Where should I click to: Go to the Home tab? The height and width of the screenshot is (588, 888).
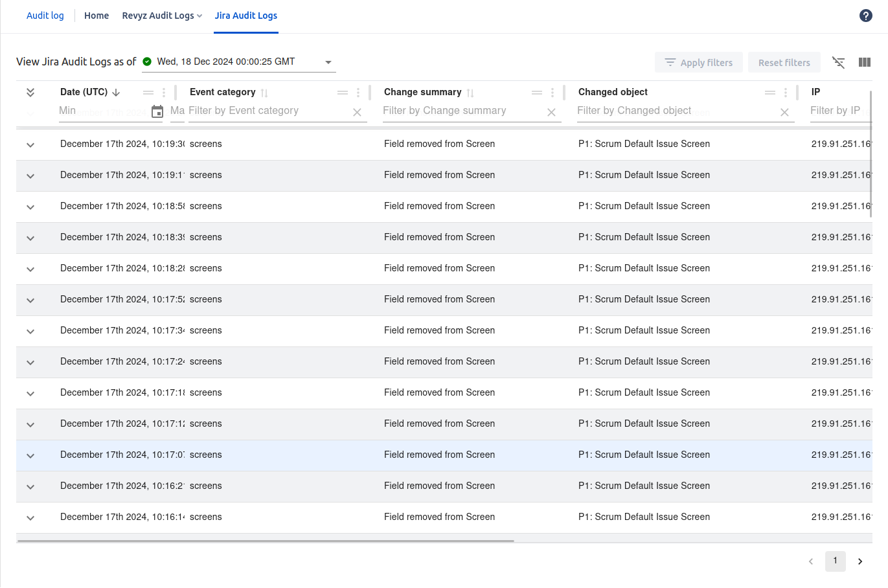[97, 16]
